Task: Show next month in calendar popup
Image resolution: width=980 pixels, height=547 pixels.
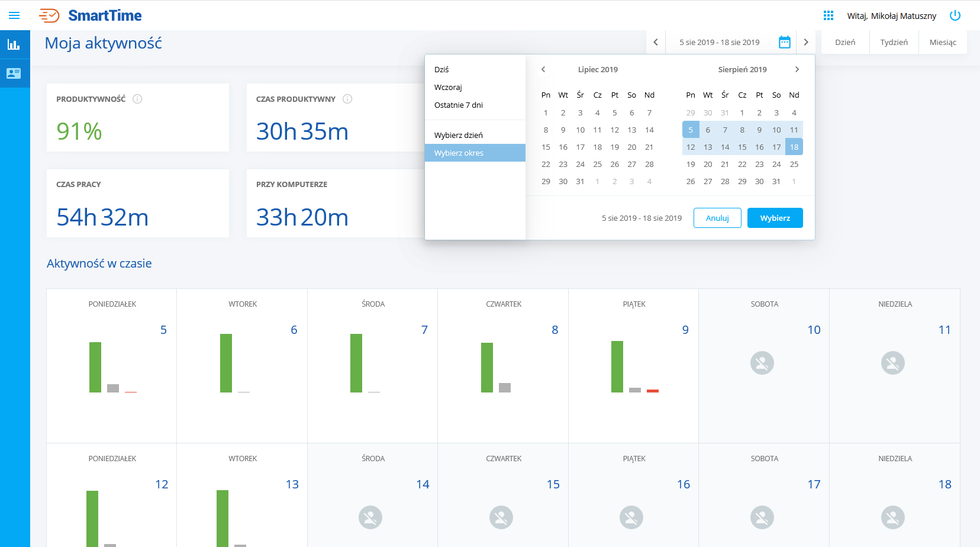Action: 797,69
